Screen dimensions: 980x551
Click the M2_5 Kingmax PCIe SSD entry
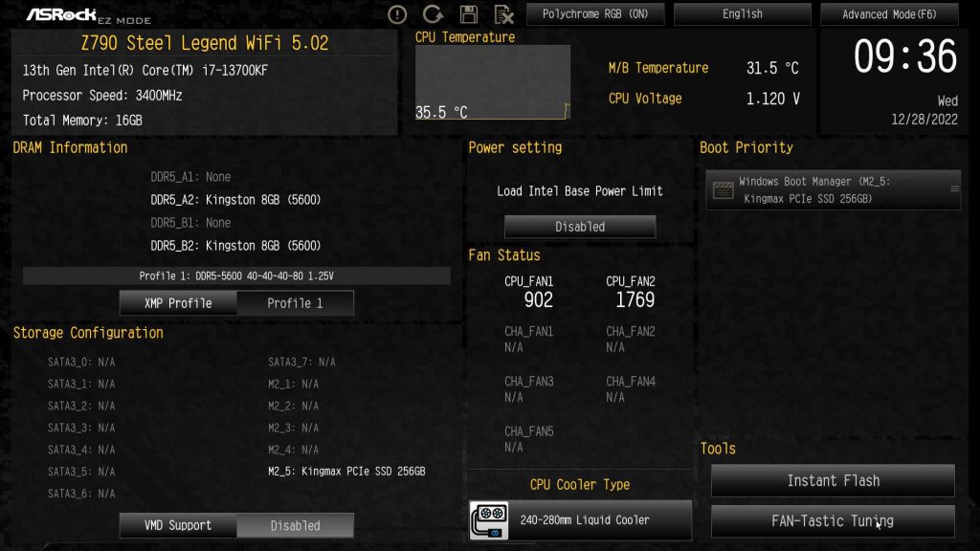tap(348, 472)
